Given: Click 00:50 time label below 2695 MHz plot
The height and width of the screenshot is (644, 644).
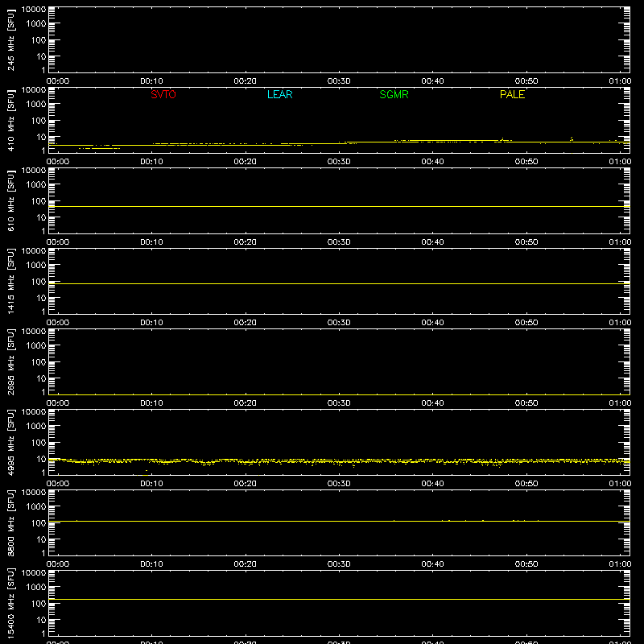Looking at the screenshot, I should click(x=526, y=403).
